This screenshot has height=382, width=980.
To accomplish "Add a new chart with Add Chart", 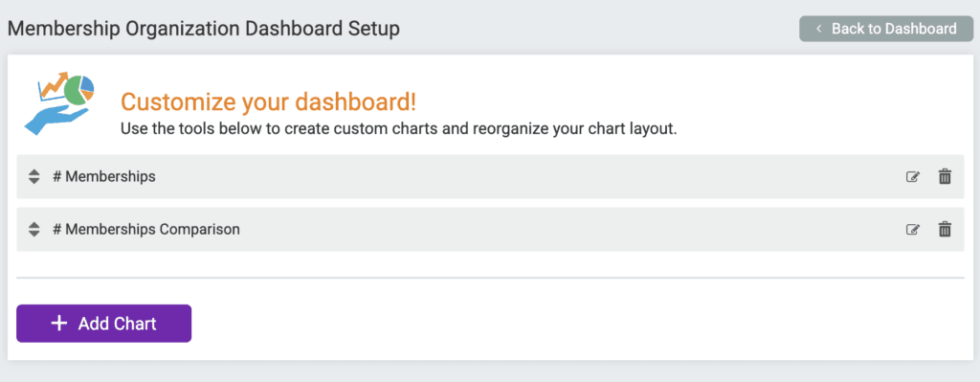I will (103, 324).
